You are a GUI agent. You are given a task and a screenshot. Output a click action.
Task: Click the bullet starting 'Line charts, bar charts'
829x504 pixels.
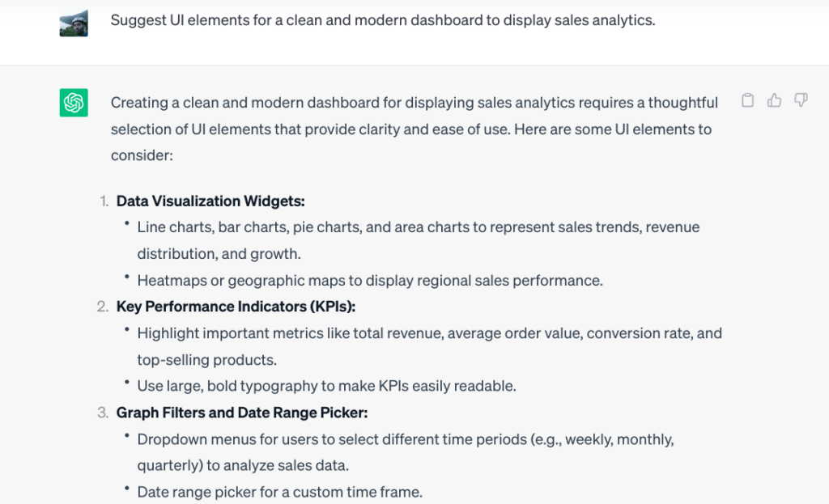(418, 227)
